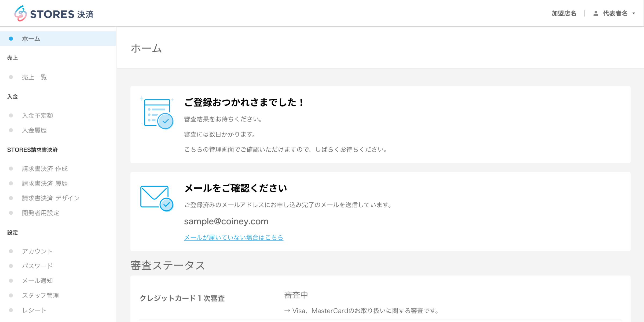This screenshot has height=322, width=644.
Task: Click the Visa、MasterCard review description
Action: pos(362,311)
